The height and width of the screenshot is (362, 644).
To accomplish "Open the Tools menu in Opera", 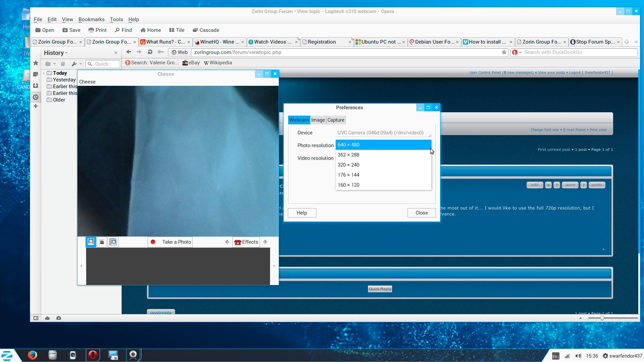I will click(x=116, y=19).
